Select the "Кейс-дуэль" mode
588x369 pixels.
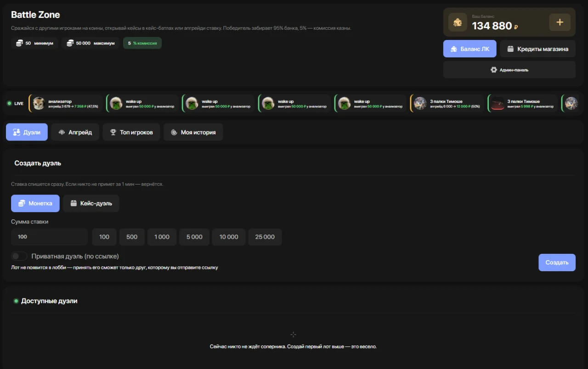(91, 203)
